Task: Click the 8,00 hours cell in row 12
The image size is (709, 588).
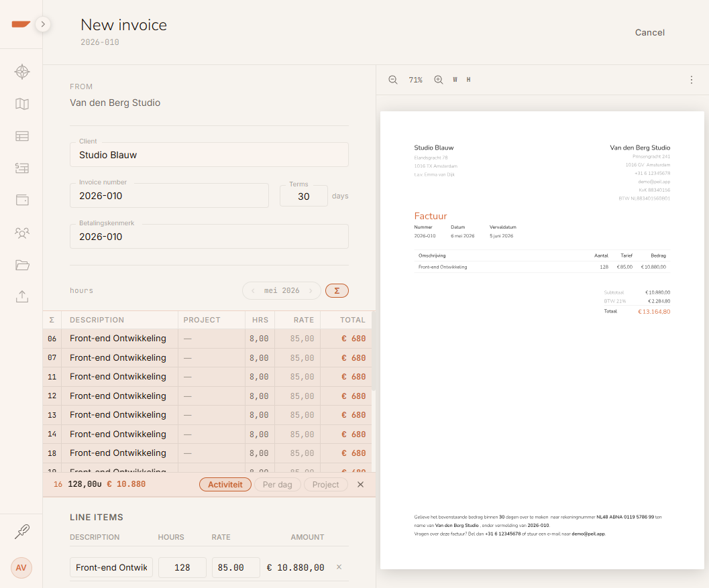Action: coord(259,396)
